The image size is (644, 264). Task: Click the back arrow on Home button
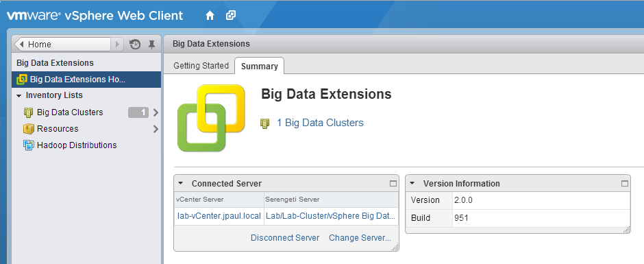[21, 44]
